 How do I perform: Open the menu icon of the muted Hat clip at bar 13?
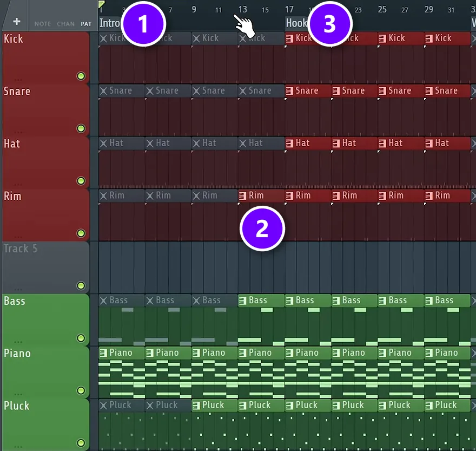coord(242,143)
